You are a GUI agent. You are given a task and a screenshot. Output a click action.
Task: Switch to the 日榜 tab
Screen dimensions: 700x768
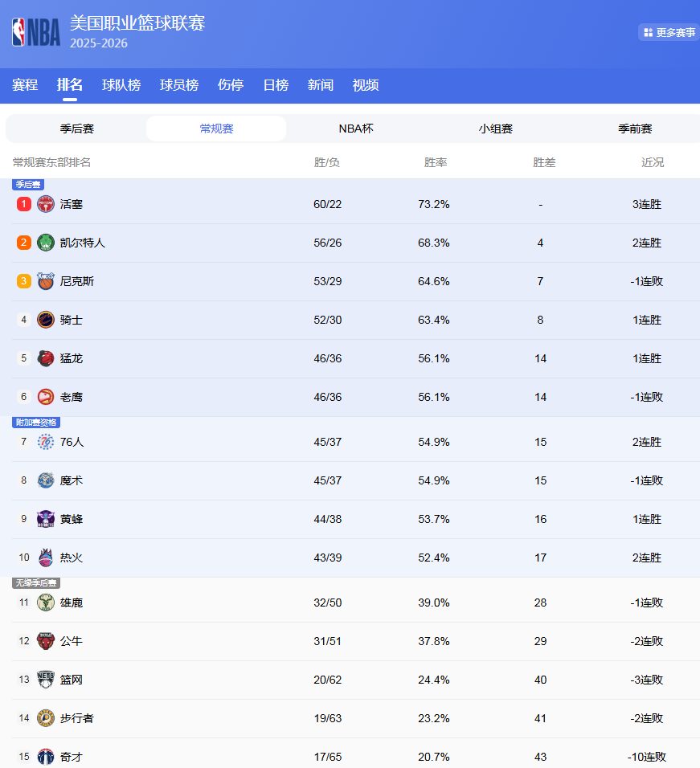pos(276,84)
